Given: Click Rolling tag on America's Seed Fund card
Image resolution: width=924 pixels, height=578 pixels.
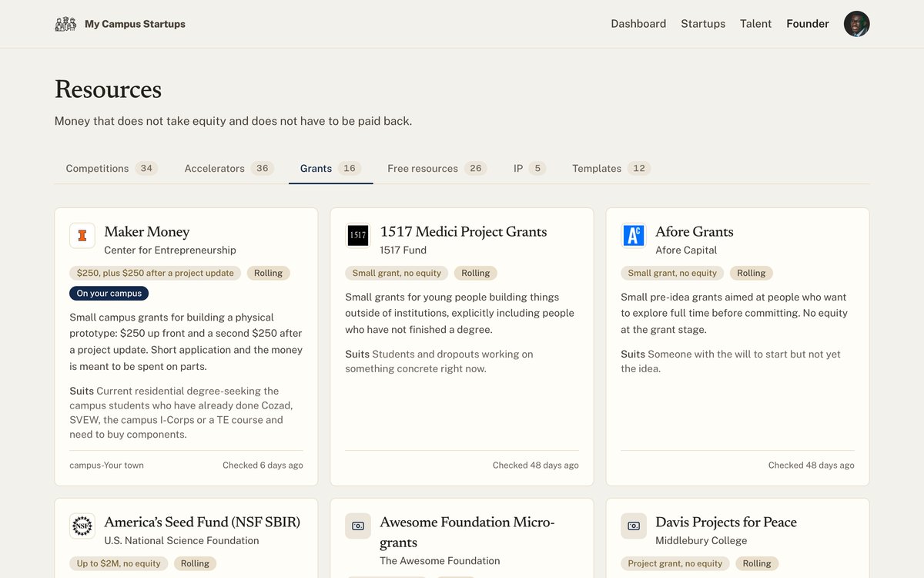Looking at the screenshot, I should coord(196,563).
